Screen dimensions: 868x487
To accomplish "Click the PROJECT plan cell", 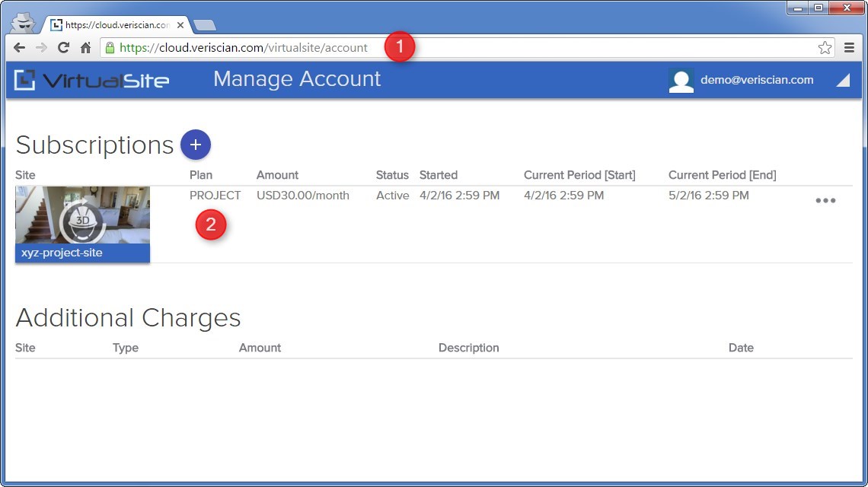I will click(215, 196).
